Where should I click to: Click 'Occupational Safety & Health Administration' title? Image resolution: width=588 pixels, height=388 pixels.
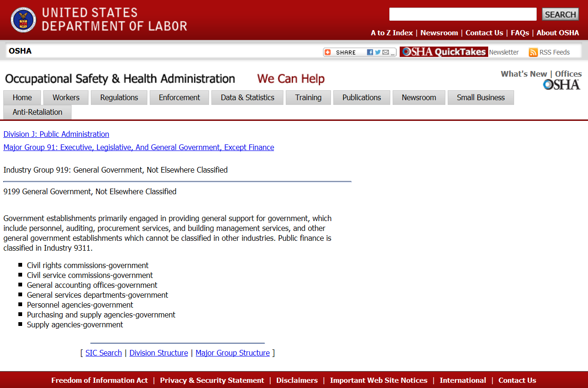(x=120, y=79)
